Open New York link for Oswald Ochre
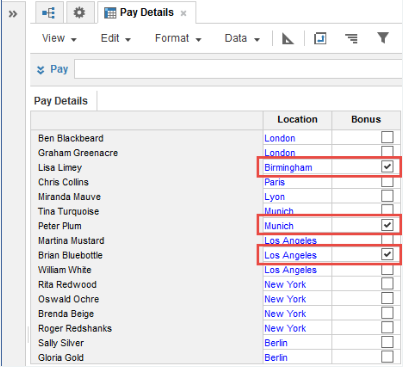Image resolution: width=403 pixels, height=367 pixels. (x=285, y=299)
